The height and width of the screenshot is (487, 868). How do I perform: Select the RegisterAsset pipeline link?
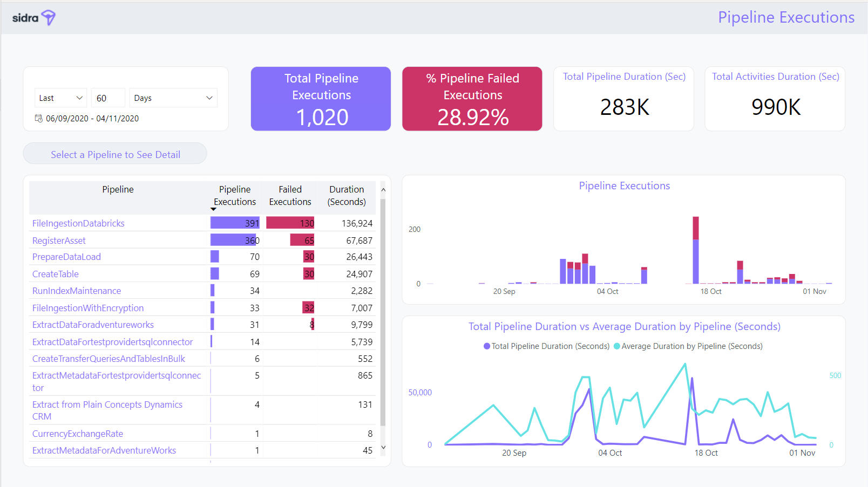[59, 241]
